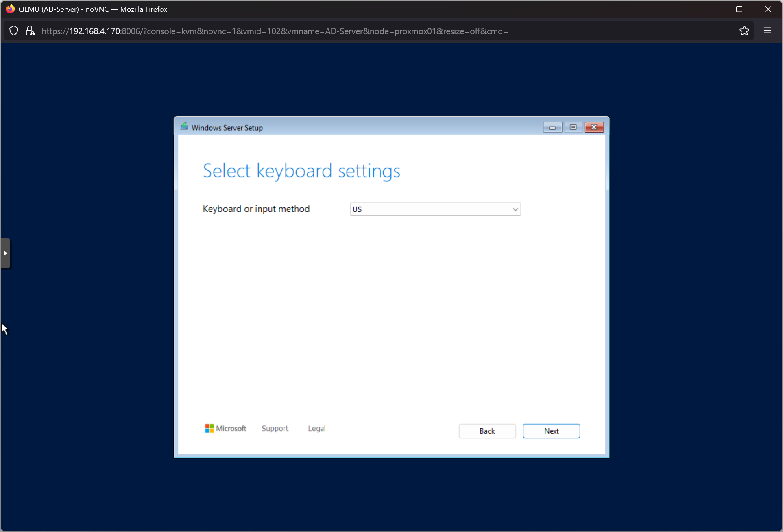
Task: Open the Firefox hamburger menu
Action: 767,31
